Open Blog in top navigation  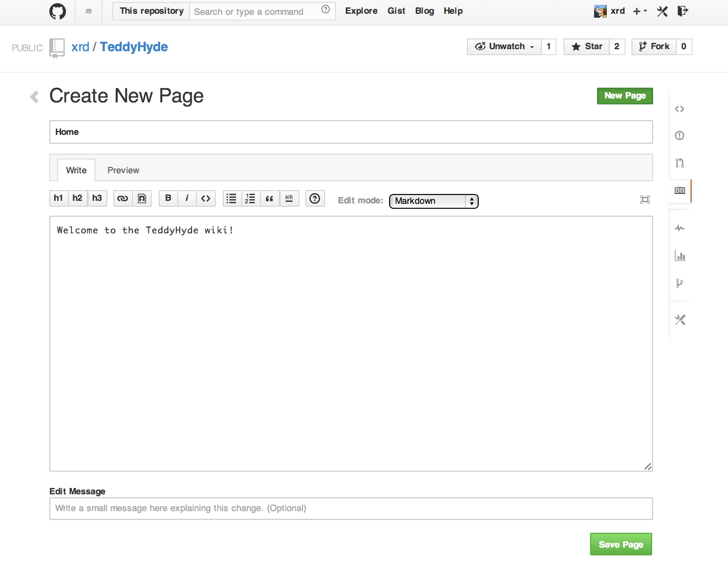tap(425, 11)
